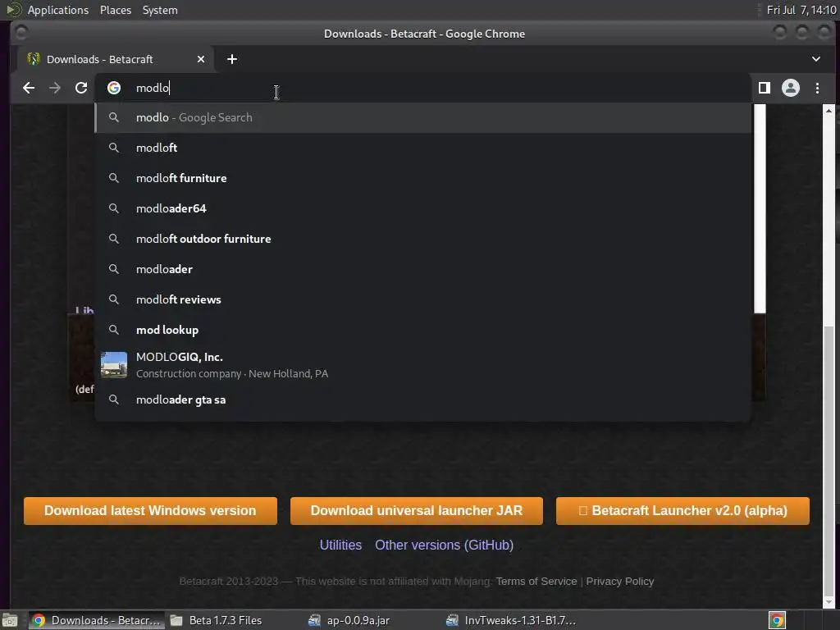The height and width of the screenshot is (630, 840).
Task: Open a new tab with plus button
Action: pos(232,59)
